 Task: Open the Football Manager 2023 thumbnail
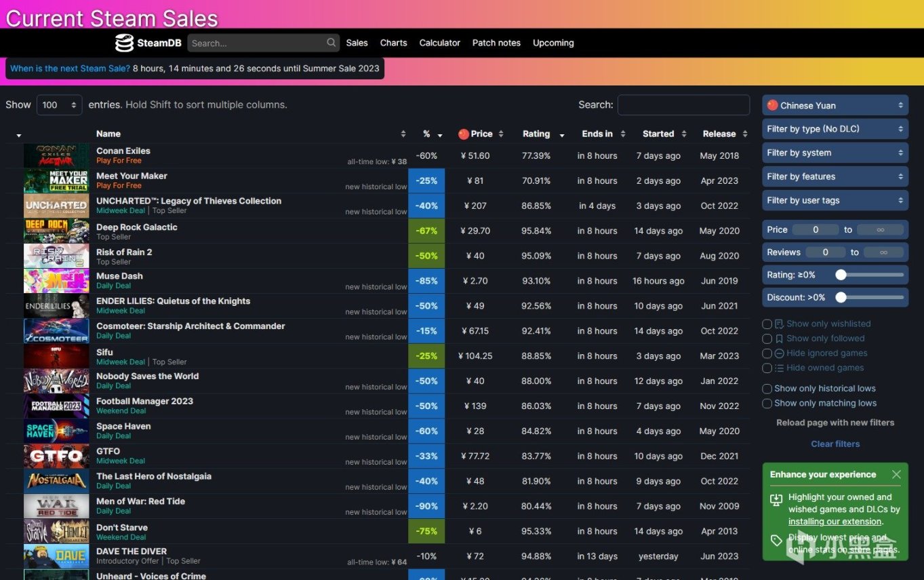click(x=56, y=406)
